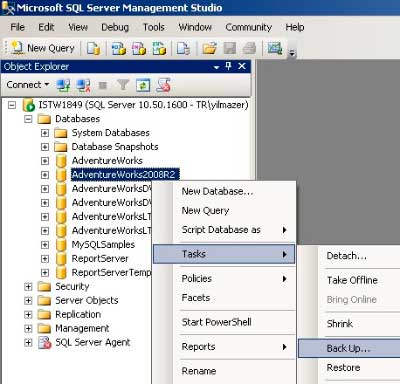Screen dimensions: 400x384
Task: Expand the System Databases folder
Action: click(45, 133)
